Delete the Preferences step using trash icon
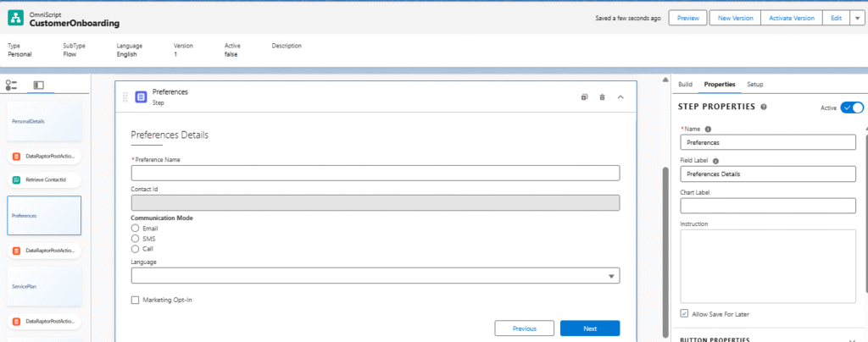The width and height of the screenshot is (868, 342). [602, 97]
